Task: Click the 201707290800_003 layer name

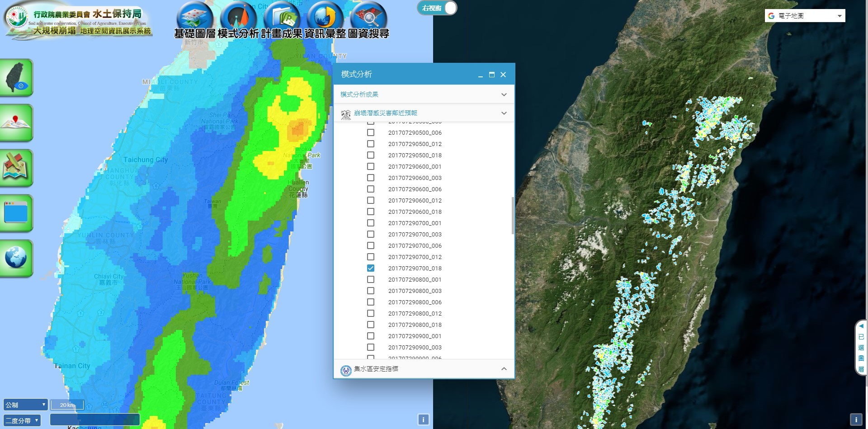Action: pyautogui.click(x=415, y=291)
